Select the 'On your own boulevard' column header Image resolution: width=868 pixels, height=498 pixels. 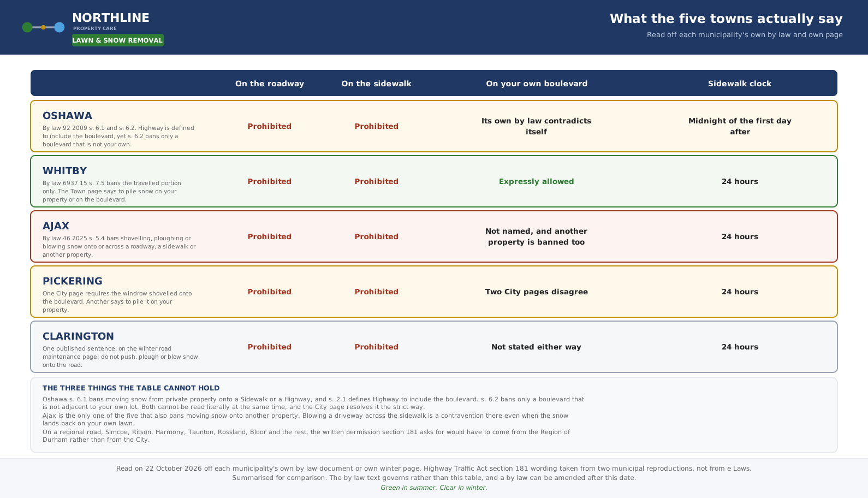(x=537, y=84)
